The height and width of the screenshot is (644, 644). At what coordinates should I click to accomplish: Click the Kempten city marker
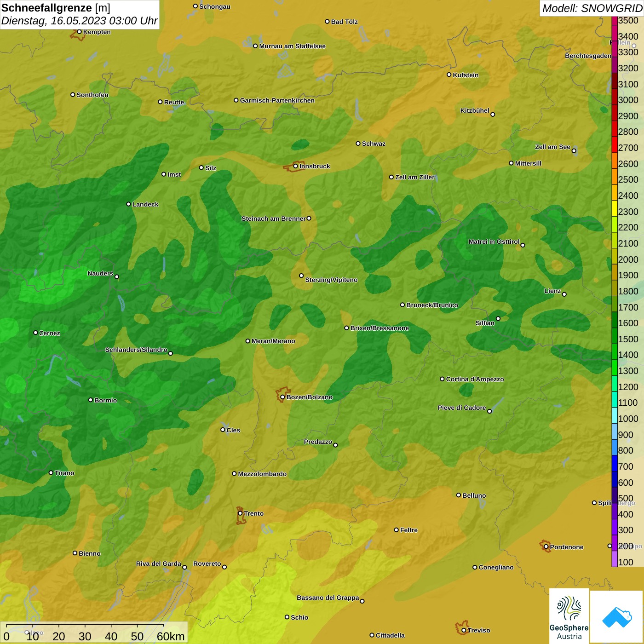(79, 32)
